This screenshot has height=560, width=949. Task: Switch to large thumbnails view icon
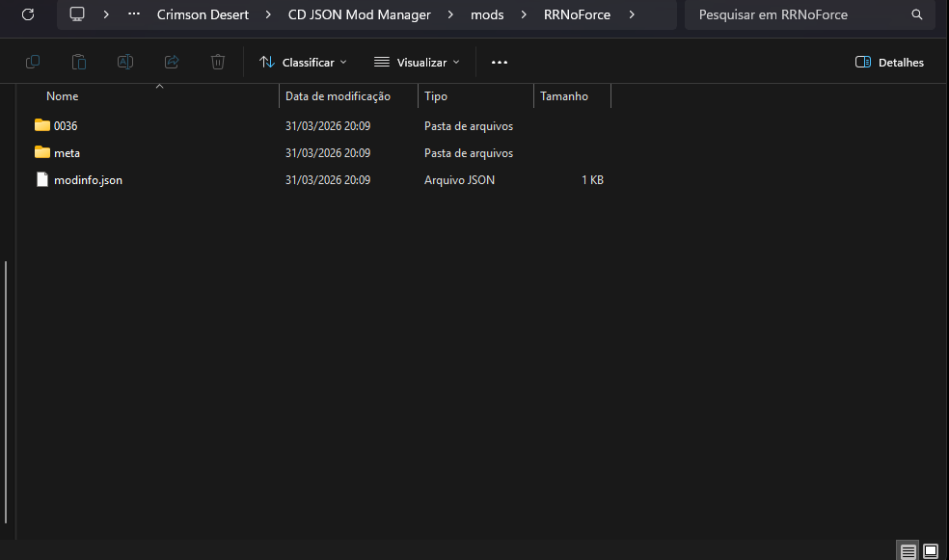[x=931, y=551]
